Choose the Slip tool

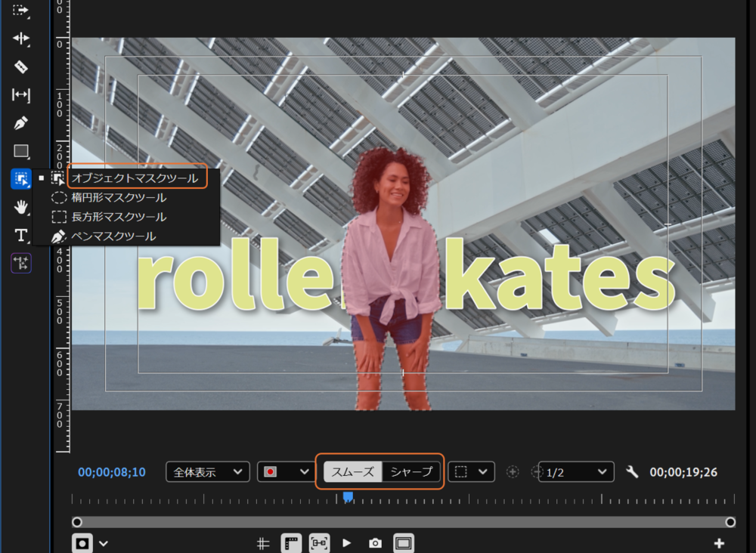[x=20, y=95]
